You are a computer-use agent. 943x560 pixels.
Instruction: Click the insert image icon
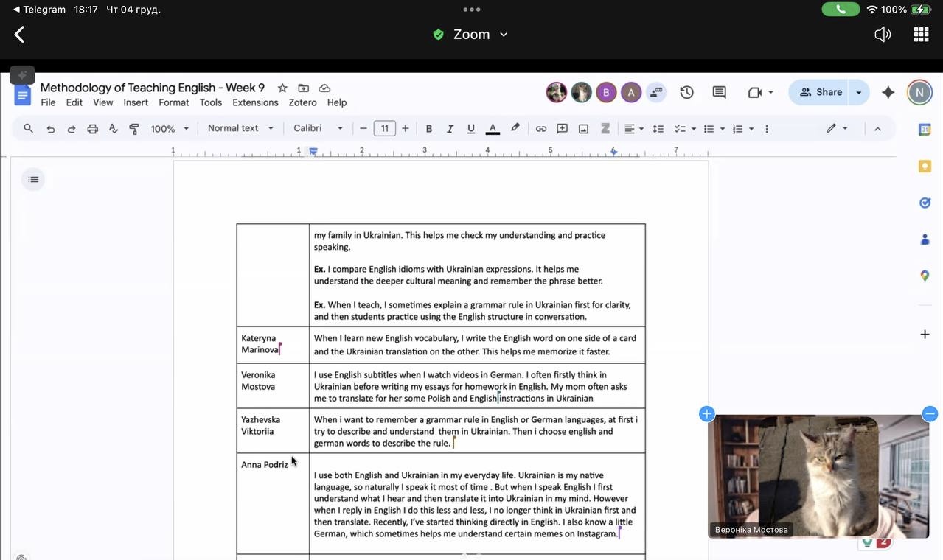583,129
